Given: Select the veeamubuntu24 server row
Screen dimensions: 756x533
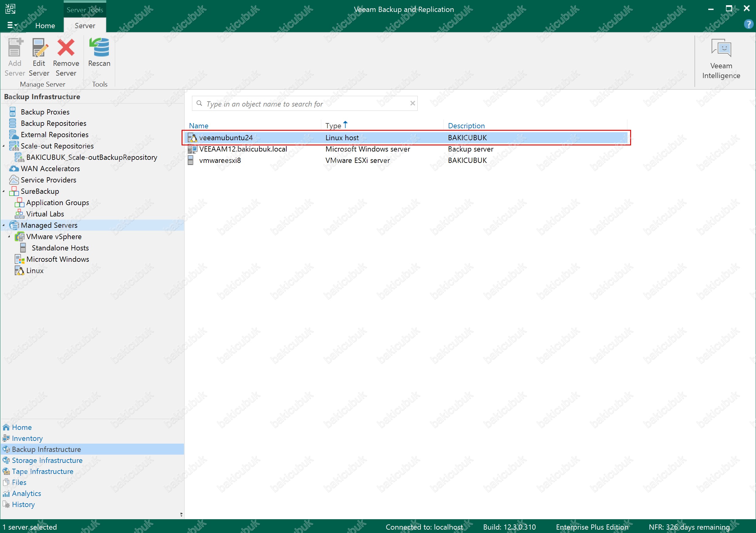Looking at the screenshot, I should point(406,137).
